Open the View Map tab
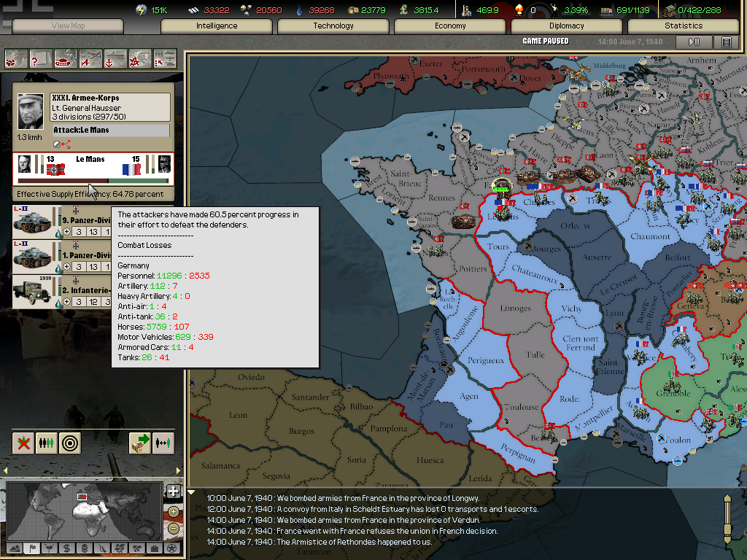747x560 pixels. pyautogui.click(x=68, y=26)
